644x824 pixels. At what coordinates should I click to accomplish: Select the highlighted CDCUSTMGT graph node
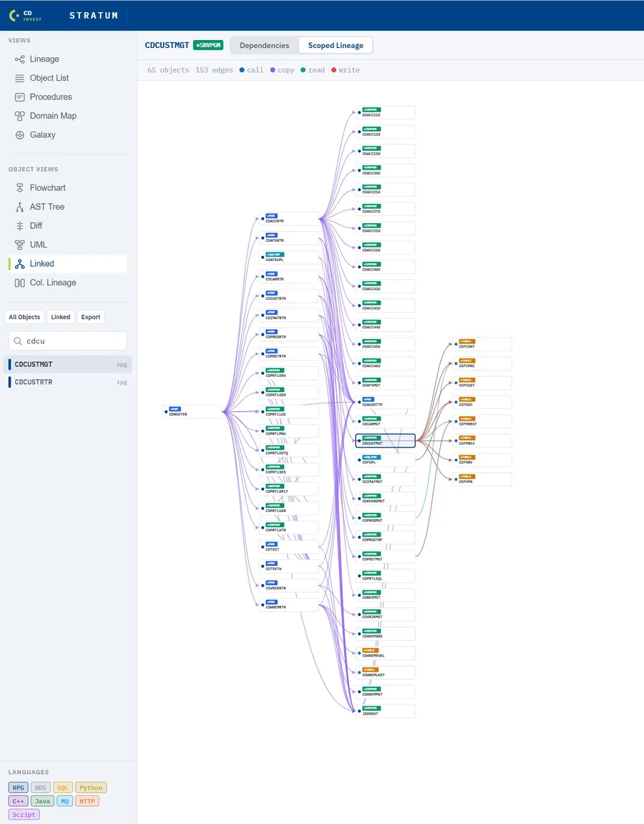tap(386, 441)
